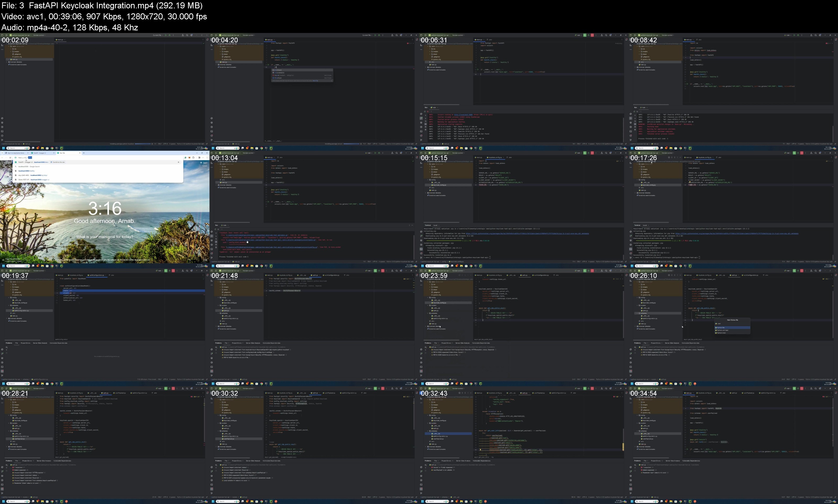Screen dimensions: 838x504
Task: Select 'Problems' tab in 00:34:54 frame
Action: [637, 461]
